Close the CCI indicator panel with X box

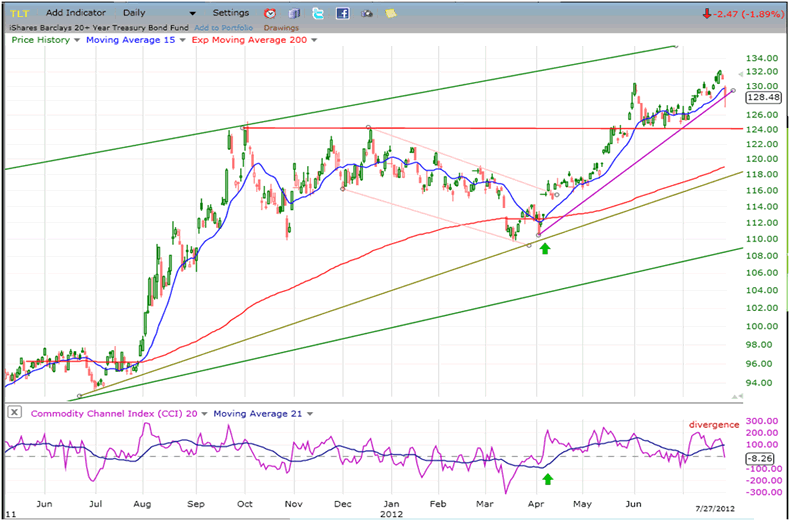tap(13, 412)
